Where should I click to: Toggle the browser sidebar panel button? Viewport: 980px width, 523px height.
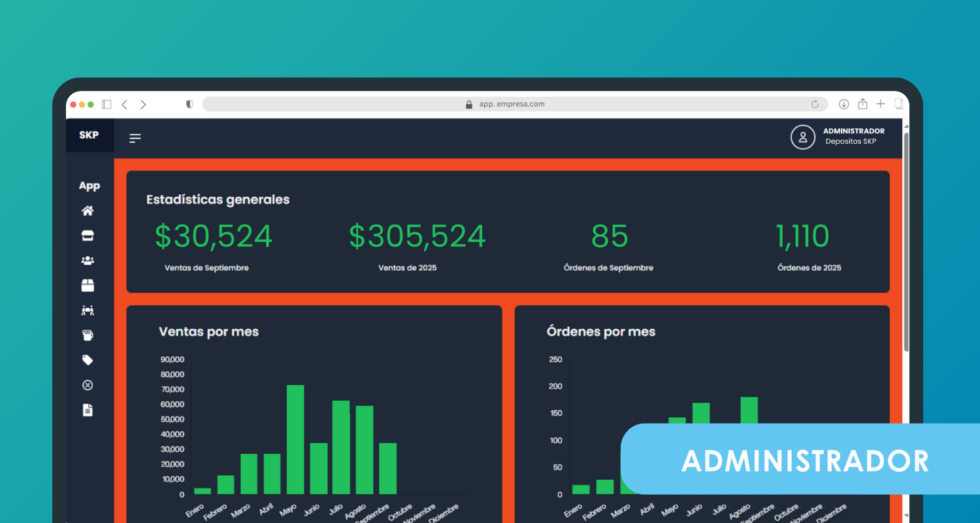(107, 105)
